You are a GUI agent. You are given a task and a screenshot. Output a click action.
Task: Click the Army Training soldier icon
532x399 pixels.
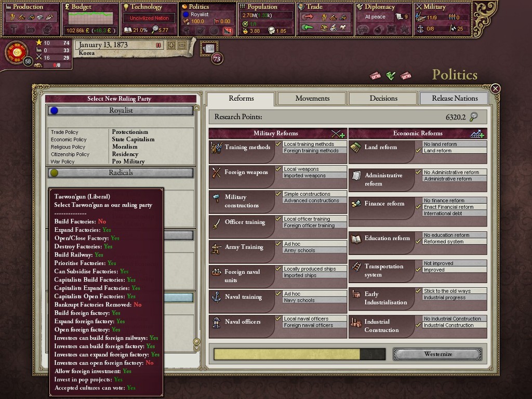click(x=216, y=248)
